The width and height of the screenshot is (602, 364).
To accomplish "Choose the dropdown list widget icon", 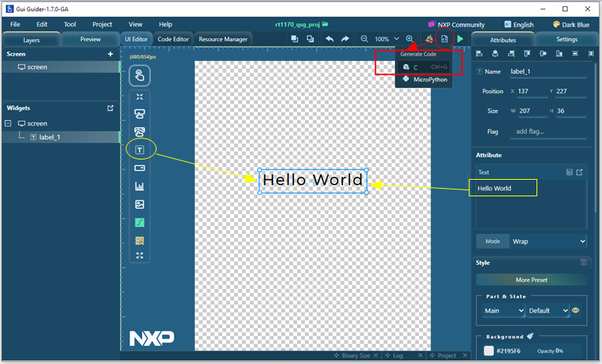I will (139, 168).
